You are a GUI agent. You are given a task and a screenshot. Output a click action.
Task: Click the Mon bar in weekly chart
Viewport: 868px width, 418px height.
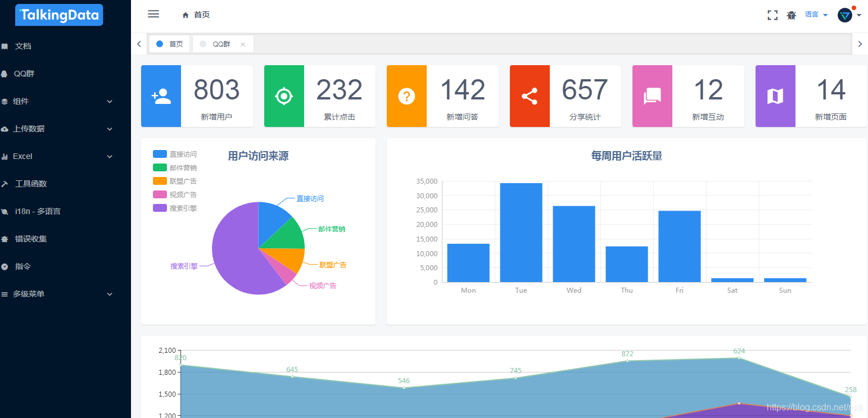point(468,263)
